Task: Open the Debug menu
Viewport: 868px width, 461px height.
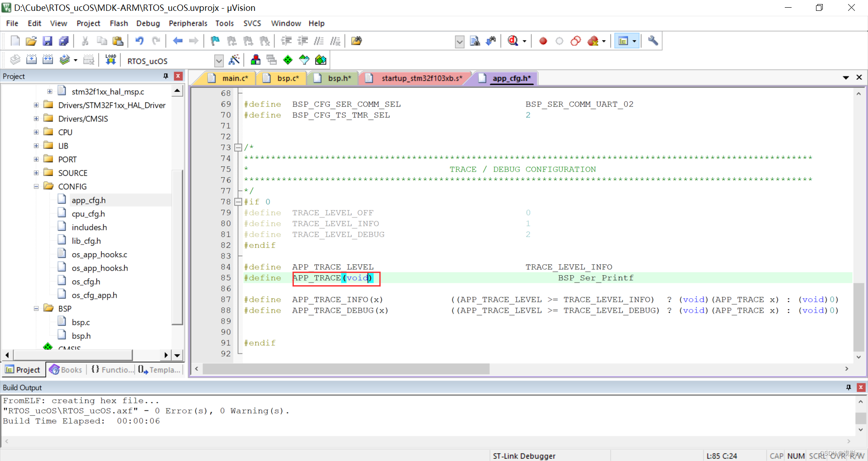Action: click(148, 24)
